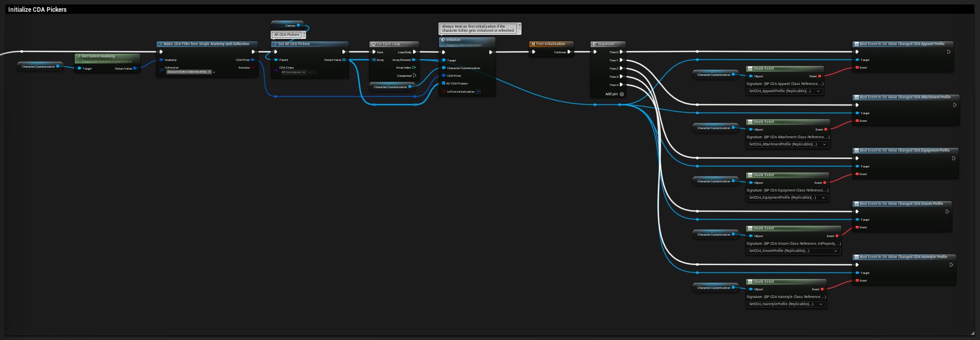
Task: Click the First Initialization macro icon
Action: pos(533,44)
